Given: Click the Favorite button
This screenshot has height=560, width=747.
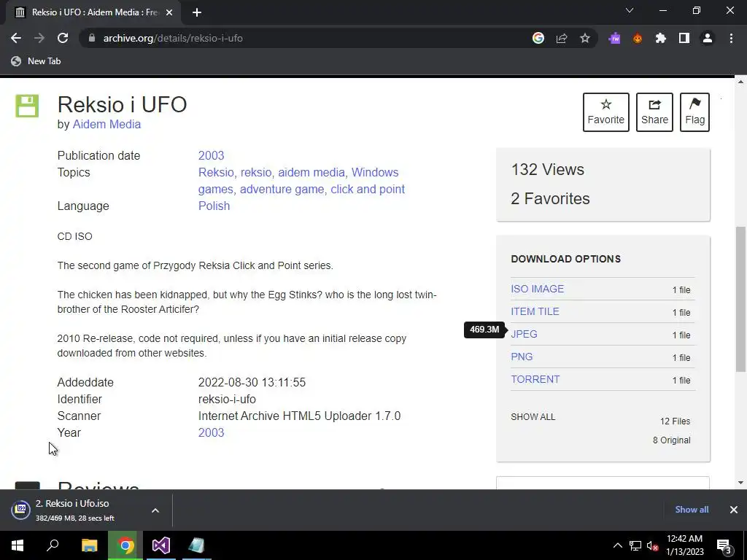Looking at the screenshot, I should 606,112.
